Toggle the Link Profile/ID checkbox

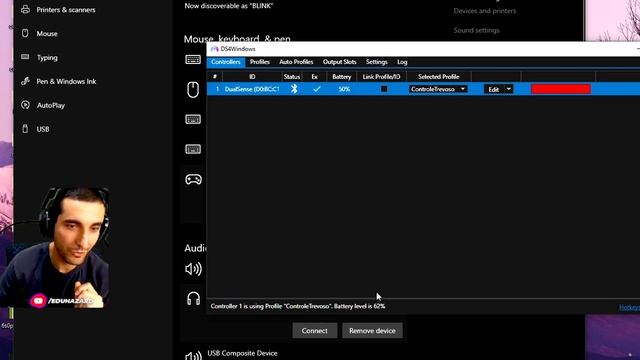(x=384, y=89)
